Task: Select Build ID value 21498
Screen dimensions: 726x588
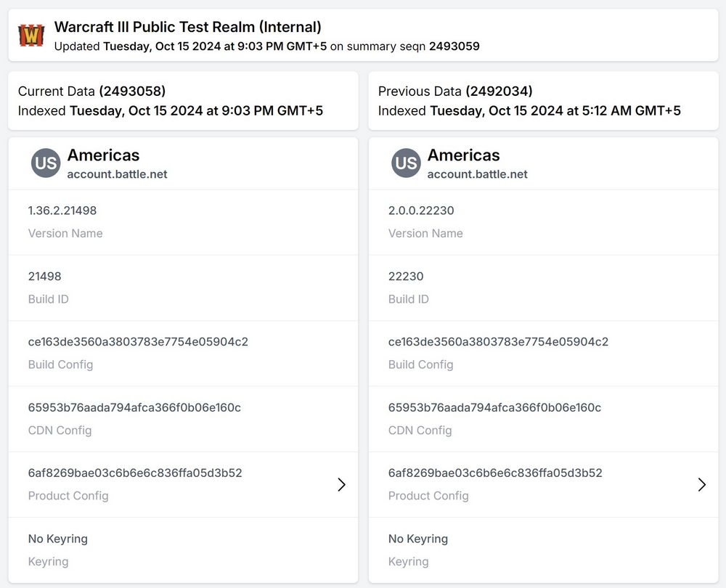Action: 44,277
